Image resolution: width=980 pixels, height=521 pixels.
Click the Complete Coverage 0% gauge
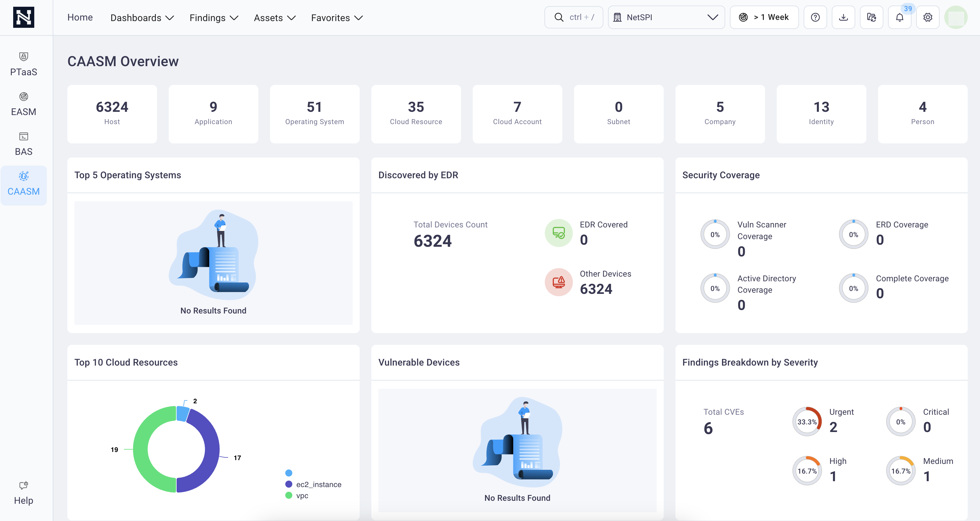pyautogui.click(x=853, y=288)
